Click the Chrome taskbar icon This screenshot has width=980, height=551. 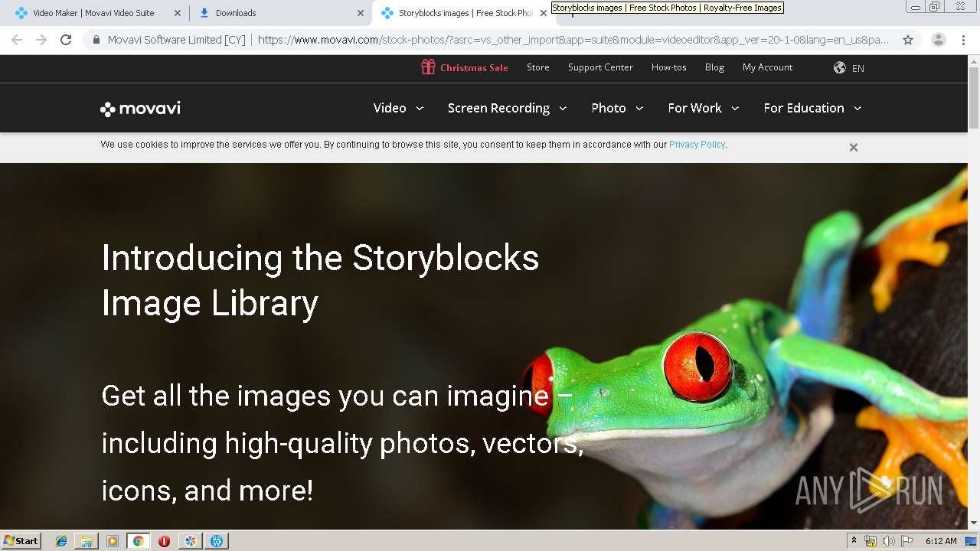[139, 541]
